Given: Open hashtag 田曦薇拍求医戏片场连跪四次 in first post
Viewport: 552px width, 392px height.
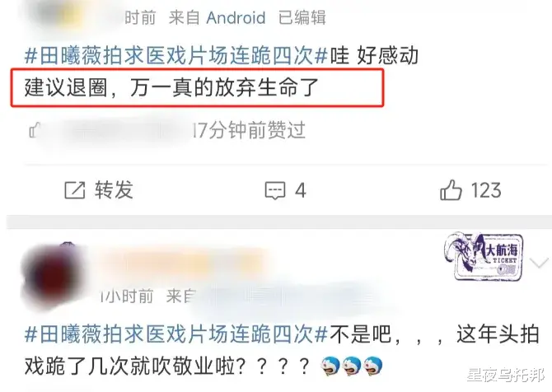Looking at the screenshot, I should tap(176, 56).
